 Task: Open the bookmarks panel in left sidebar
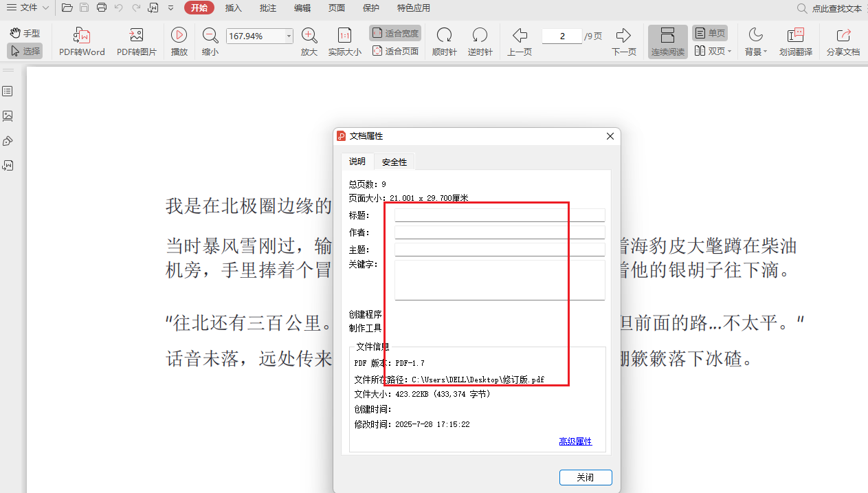point(8,90)
